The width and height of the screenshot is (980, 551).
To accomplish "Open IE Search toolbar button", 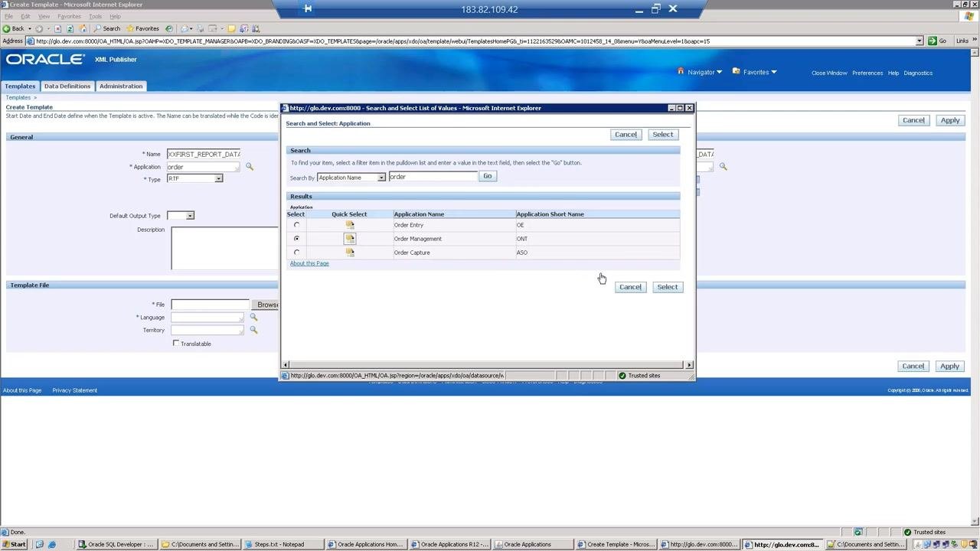I will pyautogui.click(x=107, y=28).
